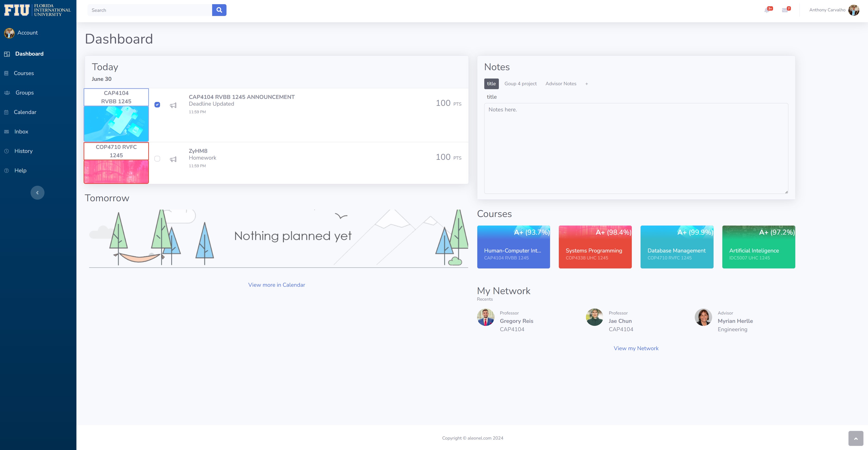Add a new notes tab with plus

(587, 84)
